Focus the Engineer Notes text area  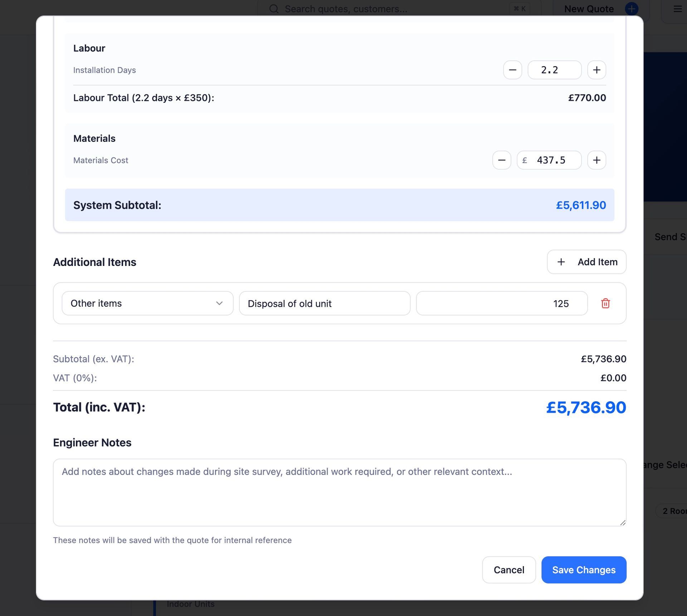pyautogui.click(x=339, y=492)
